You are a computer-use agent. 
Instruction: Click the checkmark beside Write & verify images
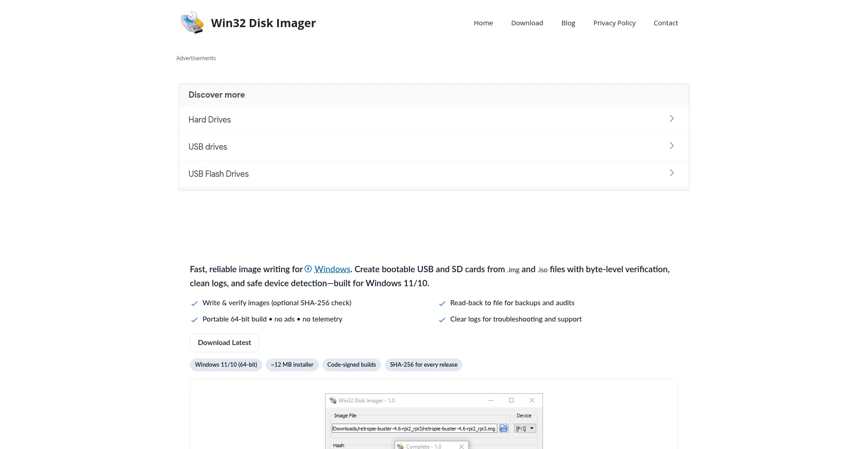[x=194, y=303]
